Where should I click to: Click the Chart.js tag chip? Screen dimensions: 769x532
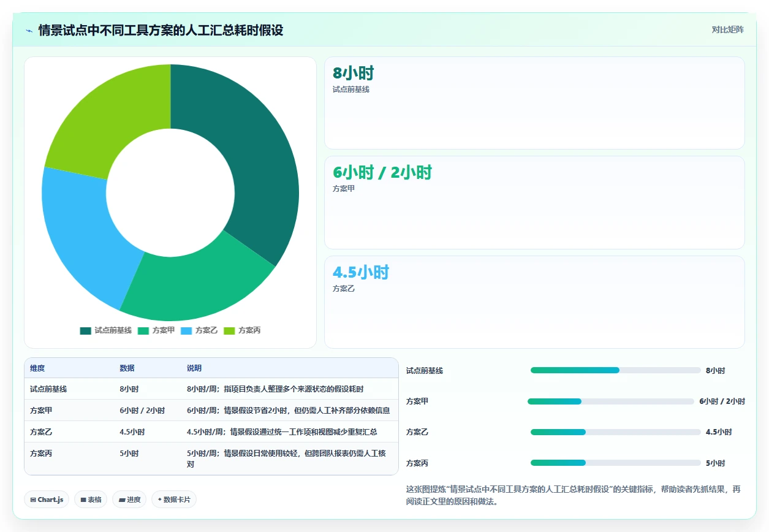[x=47, y=500]
